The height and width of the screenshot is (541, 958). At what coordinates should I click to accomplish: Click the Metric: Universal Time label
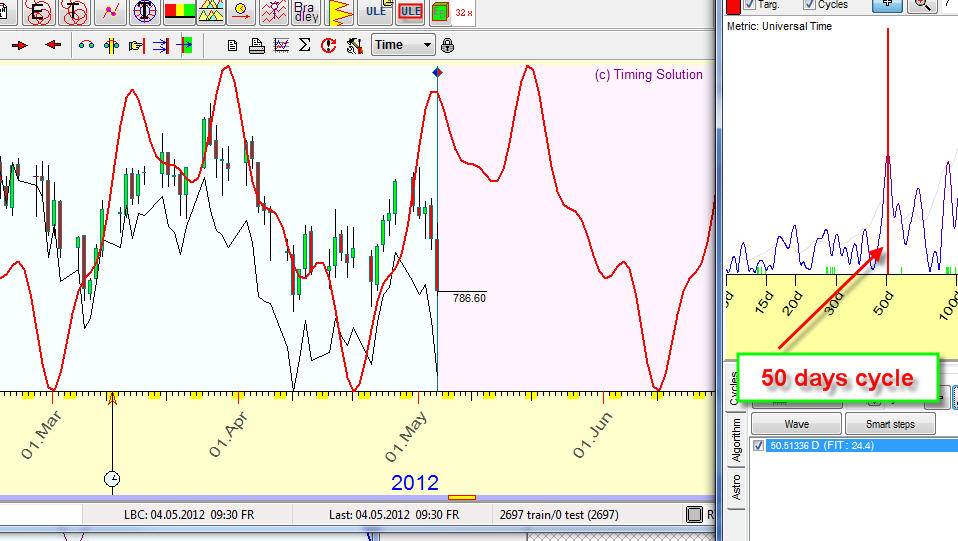pos(779,26)
